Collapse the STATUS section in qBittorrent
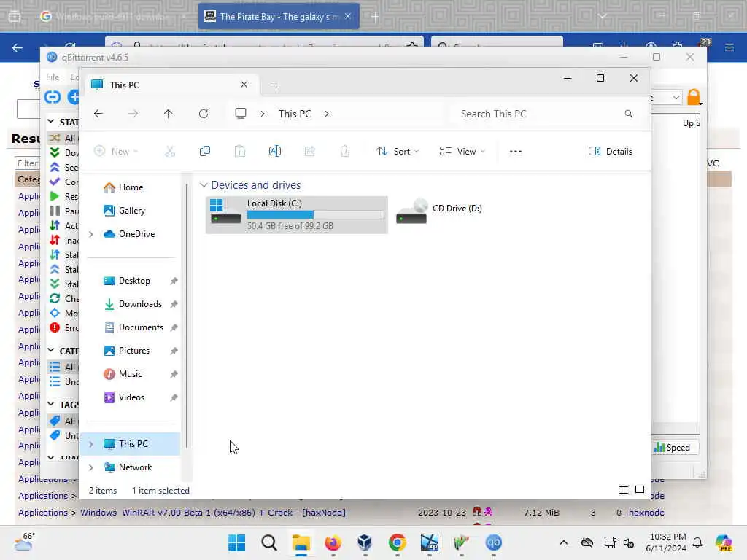The width and height of the screenshot is (747, 560). [51, 122]
